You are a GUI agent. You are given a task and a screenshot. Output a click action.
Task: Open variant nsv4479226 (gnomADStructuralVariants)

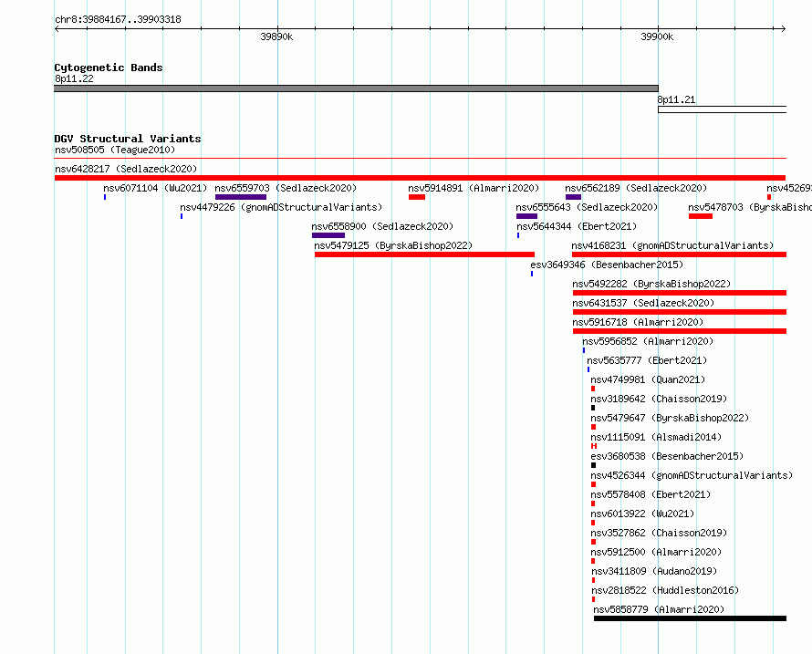281,207
